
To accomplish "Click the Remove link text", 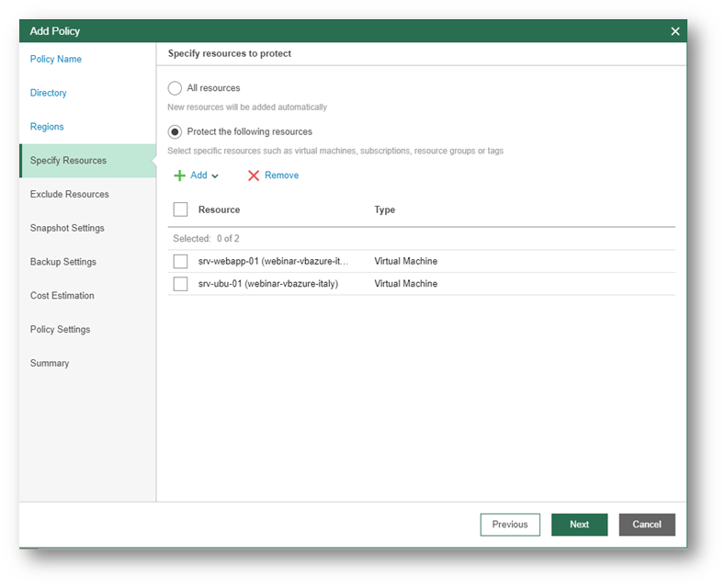I will 281,175.
